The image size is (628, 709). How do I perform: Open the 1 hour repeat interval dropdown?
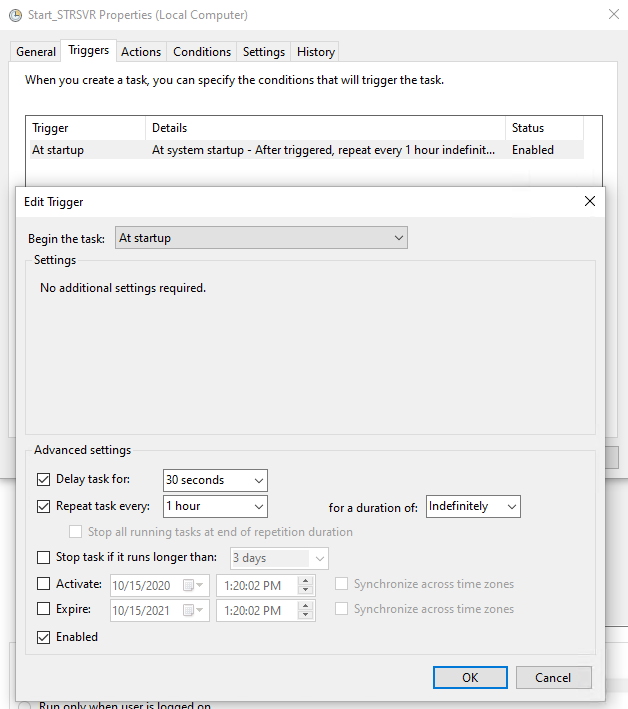215,506
